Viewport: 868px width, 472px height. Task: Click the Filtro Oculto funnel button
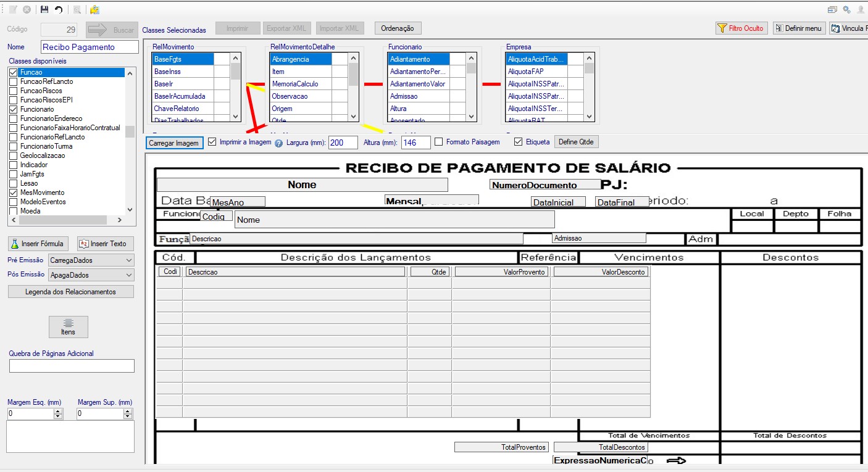[741, 28]
